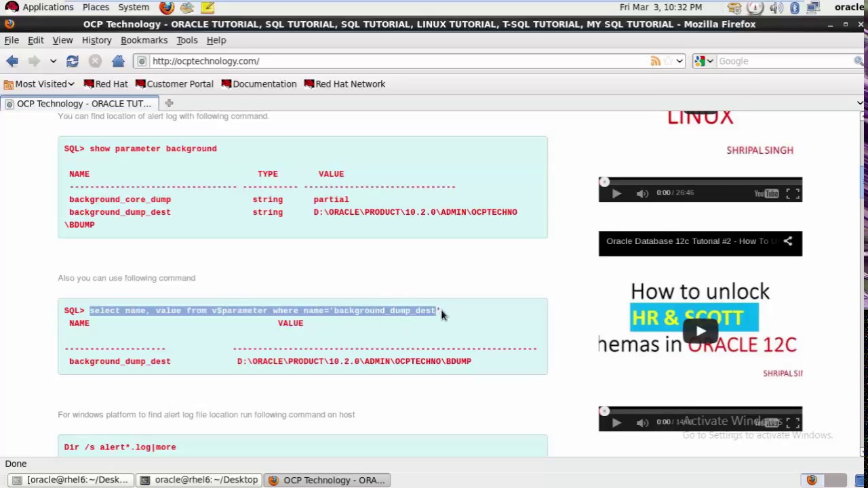Open the Customer Portal bookmark

174,84
